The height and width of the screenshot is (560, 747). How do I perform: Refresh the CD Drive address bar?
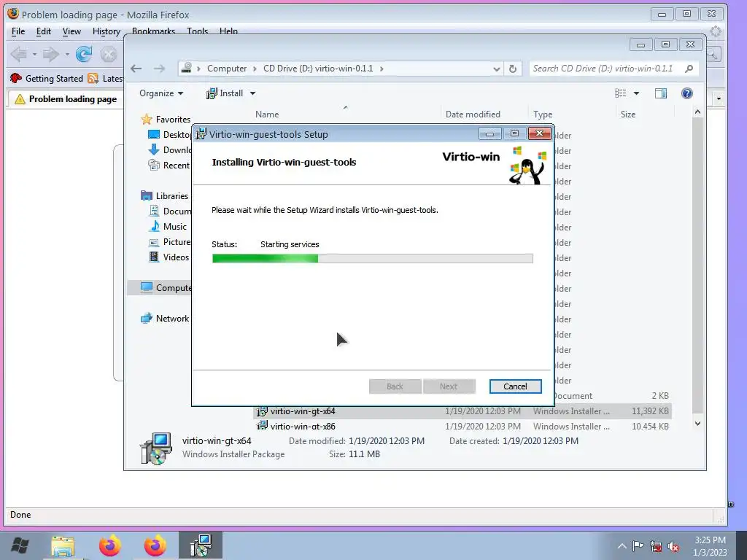[513, 69]
